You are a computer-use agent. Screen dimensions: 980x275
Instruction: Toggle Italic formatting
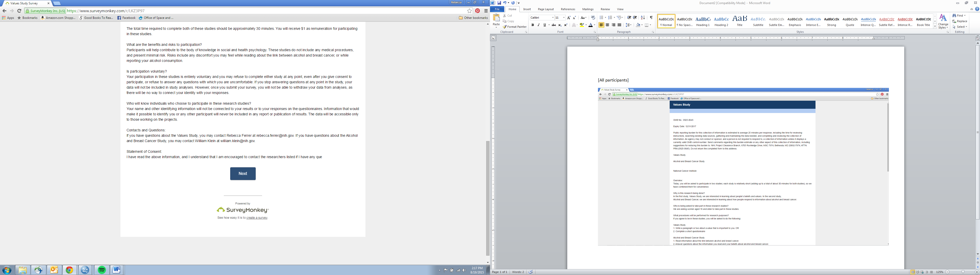pos(538,25)
